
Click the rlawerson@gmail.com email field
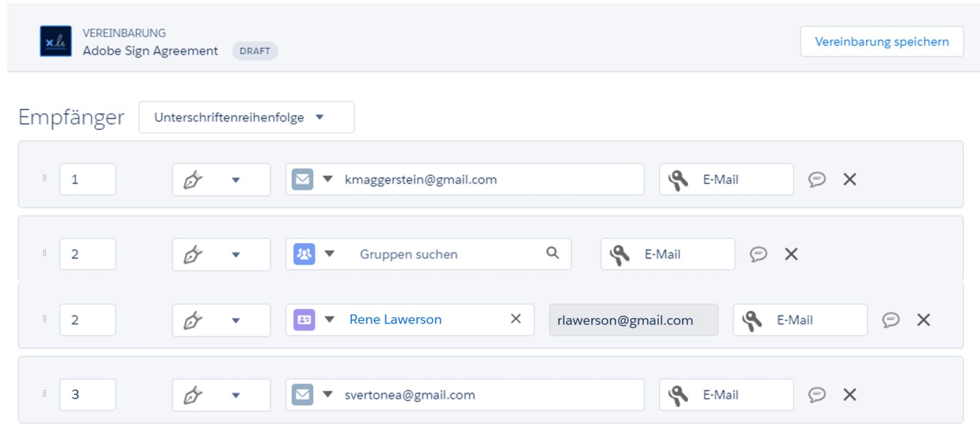click(633, 320)
